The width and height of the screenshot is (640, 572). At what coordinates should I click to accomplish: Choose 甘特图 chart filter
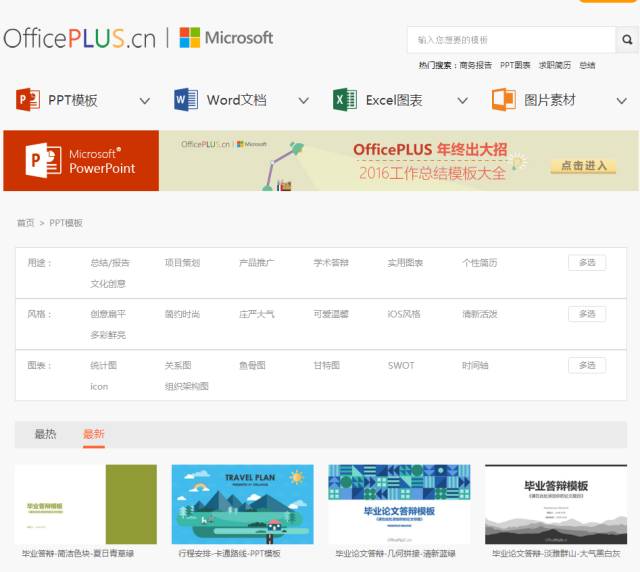[327, 365]
